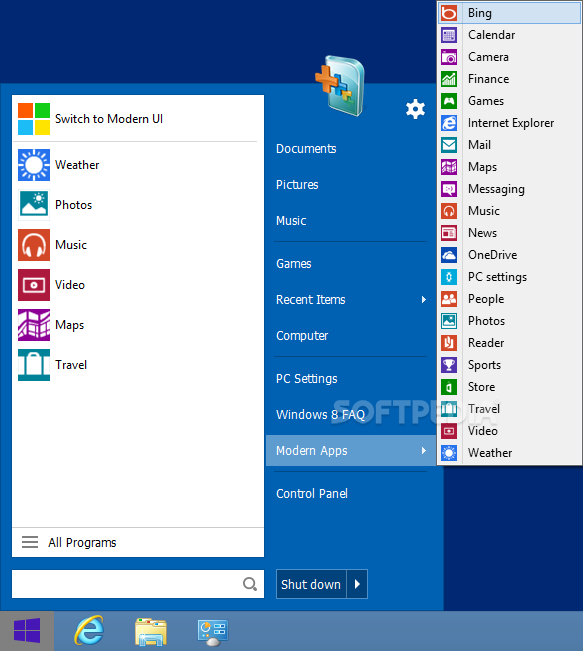The height and width of the screenshot is (651, 583).
Task: Open Internet Explorer icon in Modern Apps list
Action: click(448, 123)
